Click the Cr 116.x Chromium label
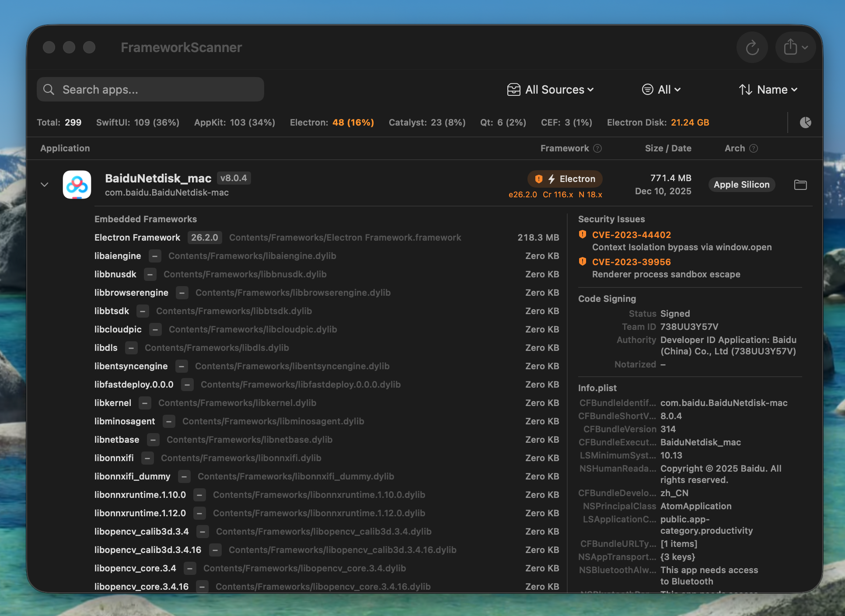This screenshot has height=616, width=845. pyautogui.click(x=558, y=195)
